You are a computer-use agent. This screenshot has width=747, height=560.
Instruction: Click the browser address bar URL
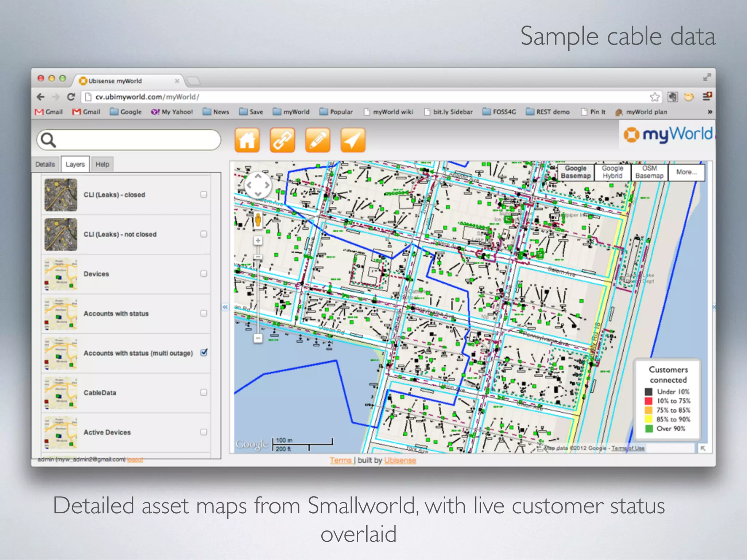point(147,97)
